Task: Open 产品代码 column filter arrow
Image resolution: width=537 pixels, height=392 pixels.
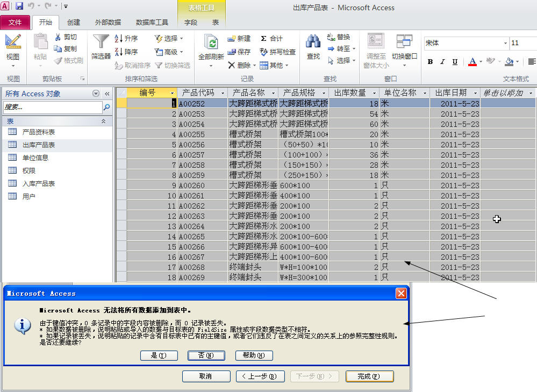Action: (x=223, y=93)
